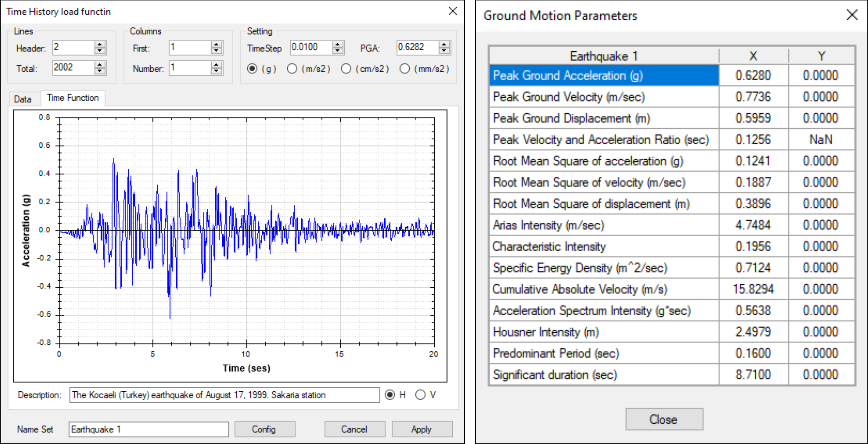This screenshot has height=444, width=868.
Task: Click the Earthquake 1 column header
Action: coord(604,56)
